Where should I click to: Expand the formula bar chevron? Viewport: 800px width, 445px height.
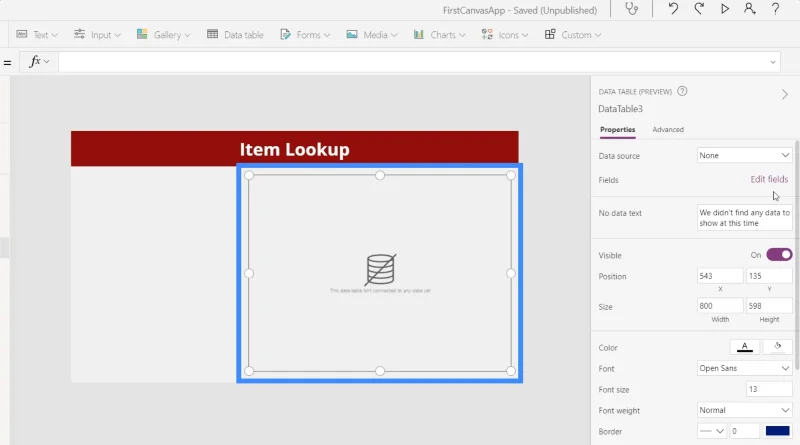point(773,62)
